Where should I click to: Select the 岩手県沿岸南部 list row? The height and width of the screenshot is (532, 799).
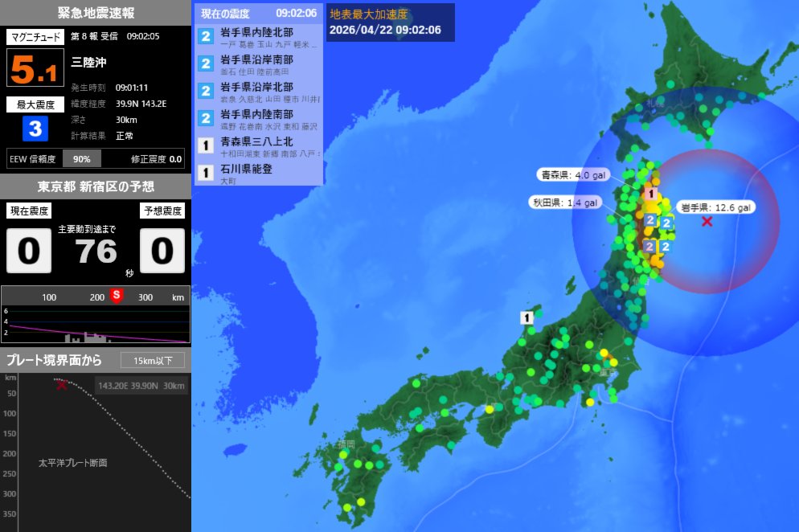coord(258,65)
